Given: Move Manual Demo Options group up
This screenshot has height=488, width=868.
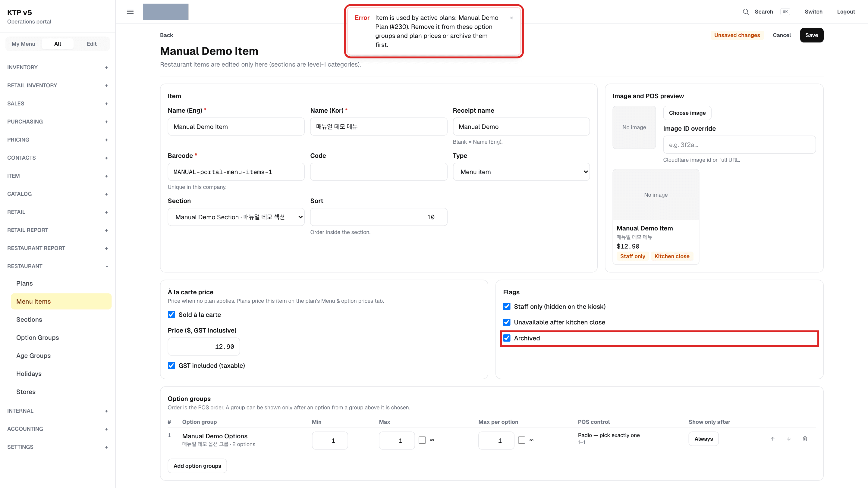Looking at the screenshot, I should tap(773, 439).
